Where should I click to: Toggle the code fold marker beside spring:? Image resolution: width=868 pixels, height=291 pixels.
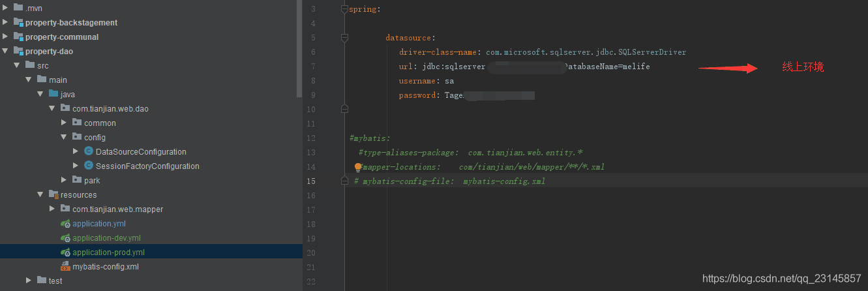(344, 9)
